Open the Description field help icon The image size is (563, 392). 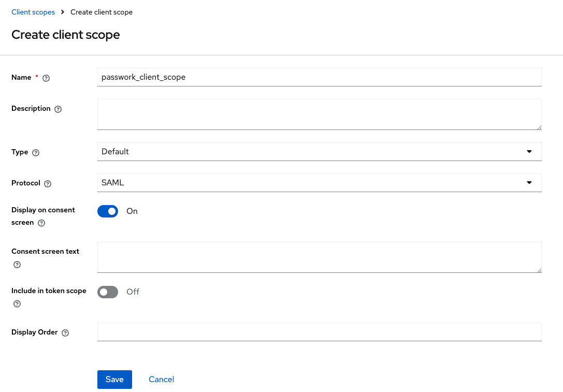[x=58, y=109]
